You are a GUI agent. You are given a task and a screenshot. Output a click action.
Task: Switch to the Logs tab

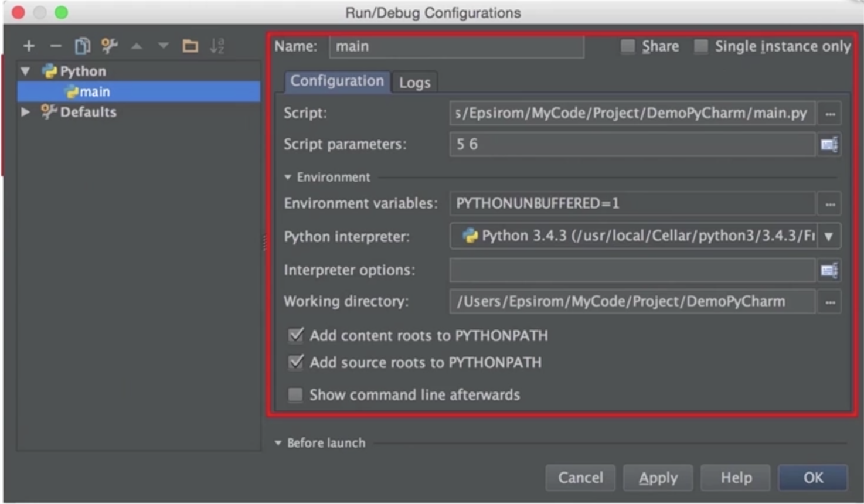point(414,83)
